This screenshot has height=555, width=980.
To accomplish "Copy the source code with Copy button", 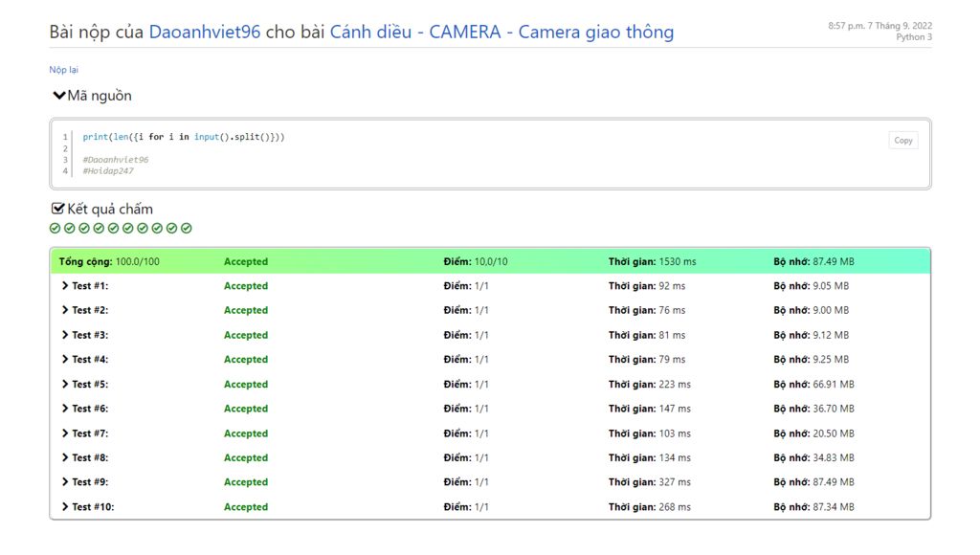I will coord(902,141).
